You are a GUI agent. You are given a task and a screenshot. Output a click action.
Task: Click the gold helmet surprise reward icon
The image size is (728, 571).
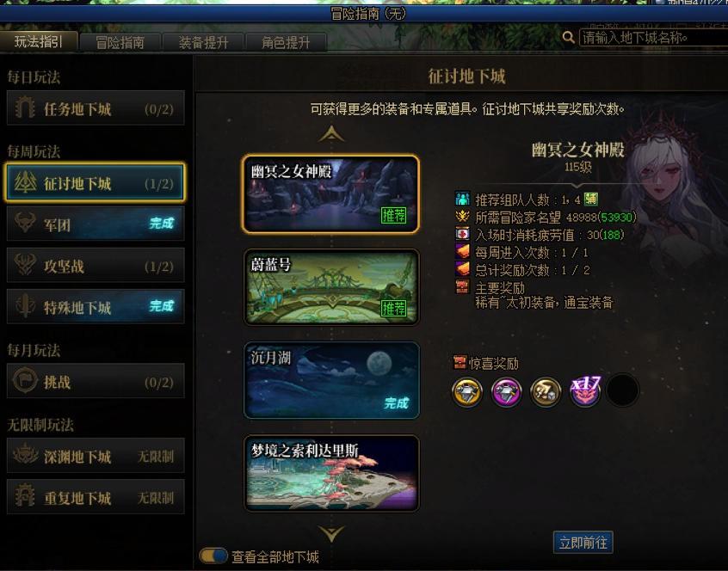[467, 391]
